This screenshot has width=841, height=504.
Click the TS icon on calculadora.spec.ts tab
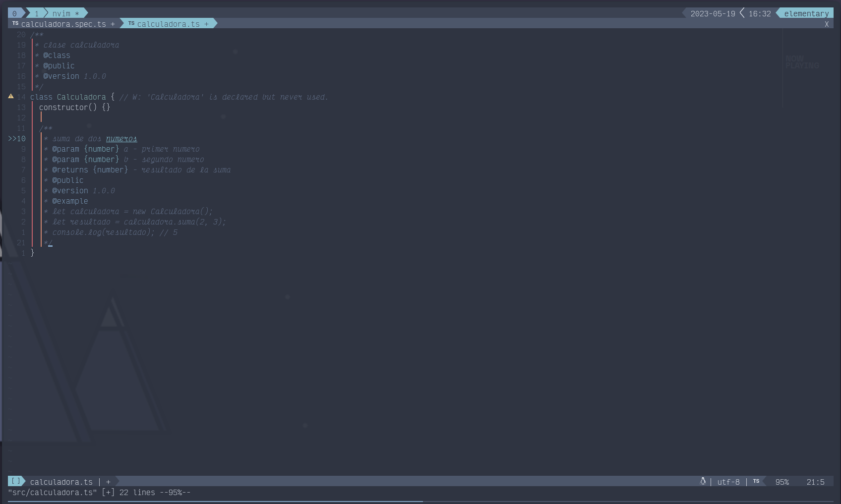pyautogui.click(x=15, y=23)
